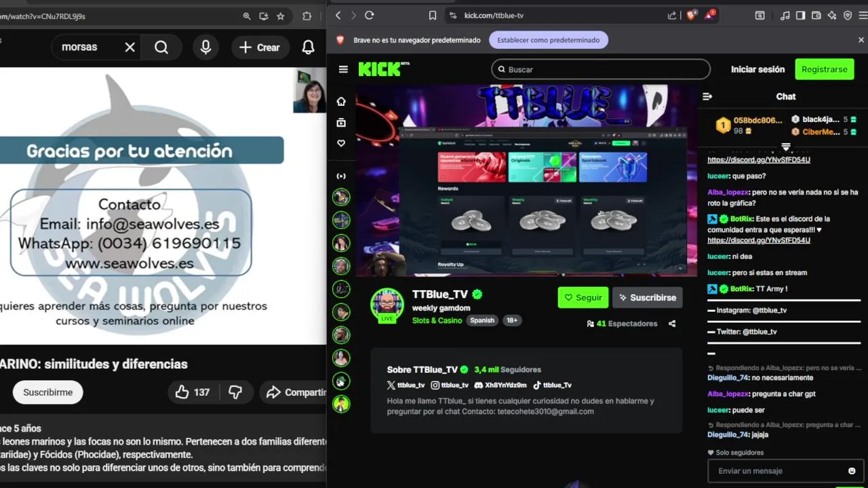This screenshot has width=868, height=488.
Task: Click Iniciar sesión on Kick
Action: click(757, 69)
